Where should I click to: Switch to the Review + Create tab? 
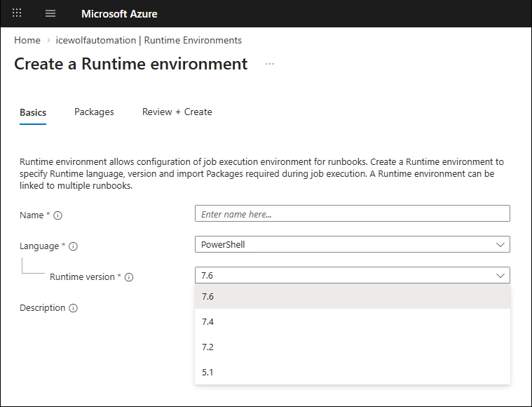point(177,112)
